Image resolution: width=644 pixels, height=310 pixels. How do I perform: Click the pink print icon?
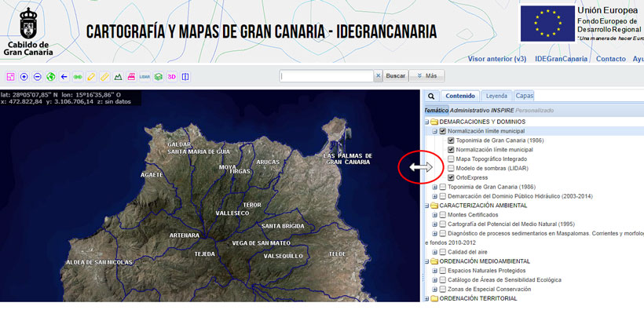pyautogui.click(x=131, y=76)
